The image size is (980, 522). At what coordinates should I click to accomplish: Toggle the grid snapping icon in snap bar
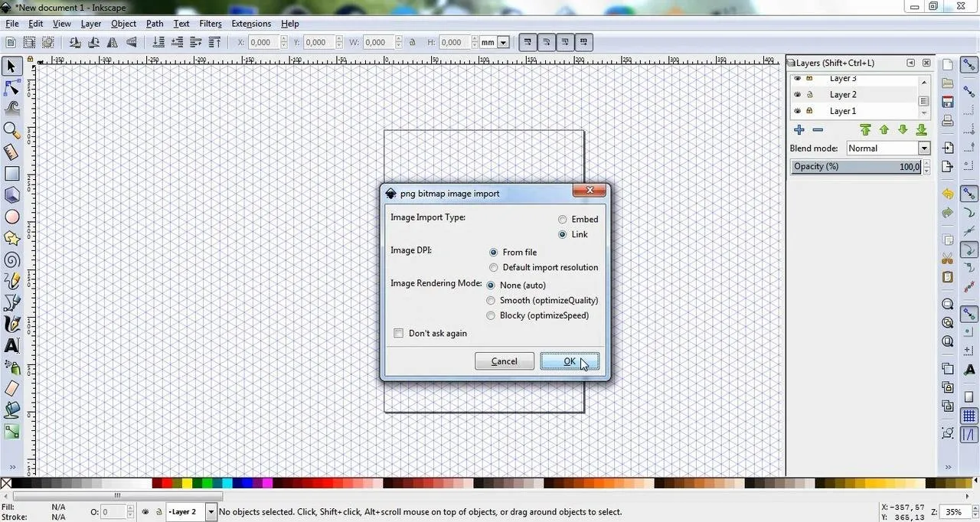(x=969, y=416)
